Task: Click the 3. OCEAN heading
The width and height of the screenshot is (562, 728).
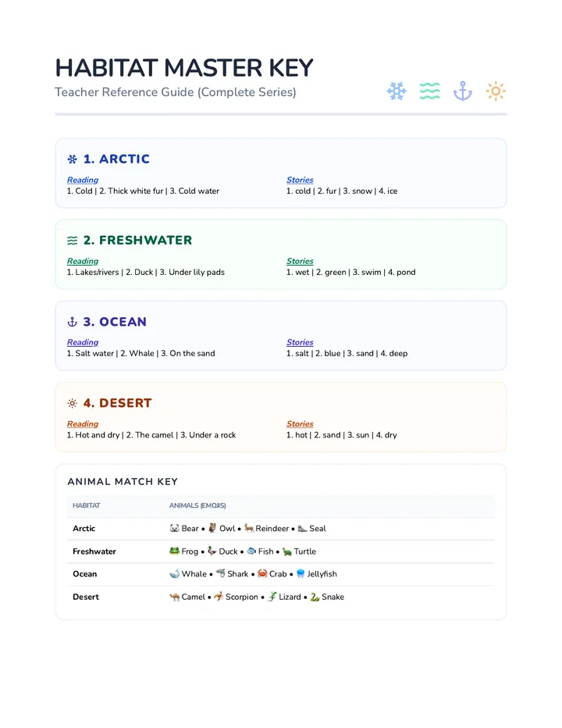Action: pos(115,322)
